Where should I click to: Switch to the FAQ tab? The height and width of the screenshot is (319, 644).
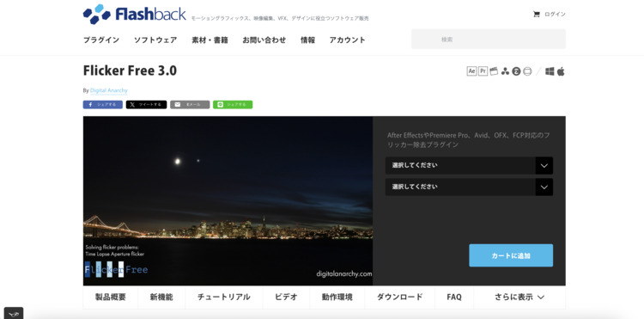pyautogui.click(x=454, y=298)
